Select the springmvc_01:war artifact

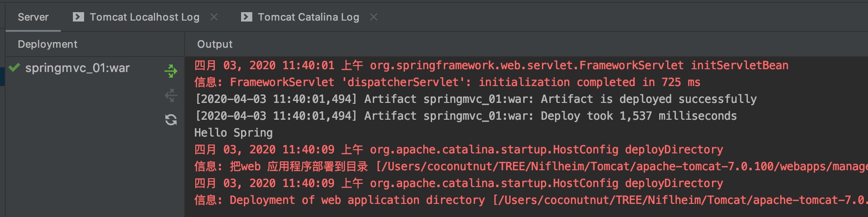pyautogui.click(x=78, y=68)
